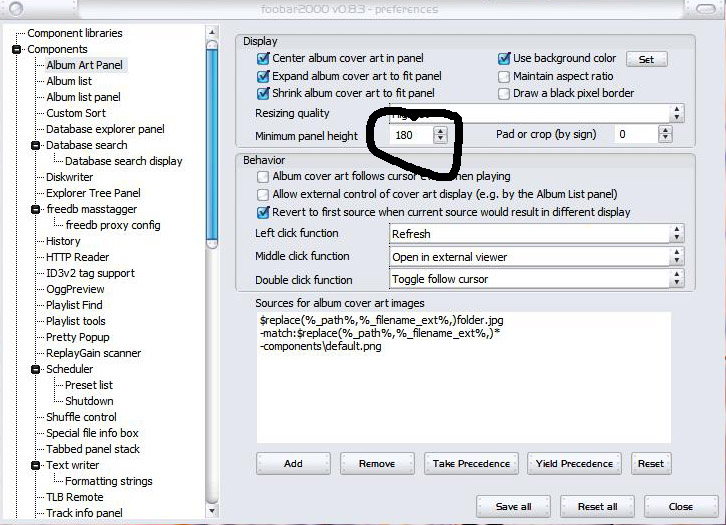Open Album list panel preferences

point(83,97)
